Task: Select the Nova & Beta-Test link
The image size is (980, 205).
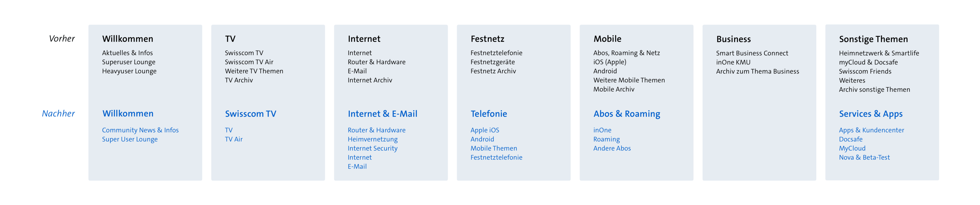Action: (864, 157)
